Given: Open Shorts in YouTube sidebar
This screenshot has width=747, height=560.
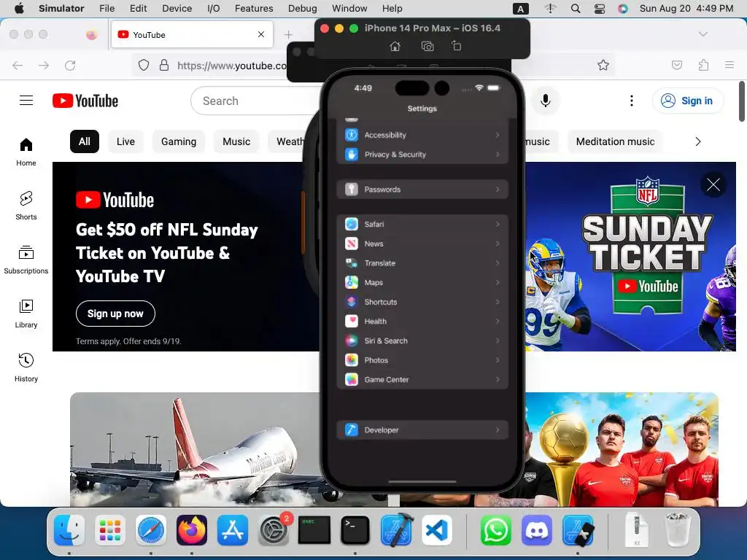Looking at the screenshot, I should click(26, 206).
